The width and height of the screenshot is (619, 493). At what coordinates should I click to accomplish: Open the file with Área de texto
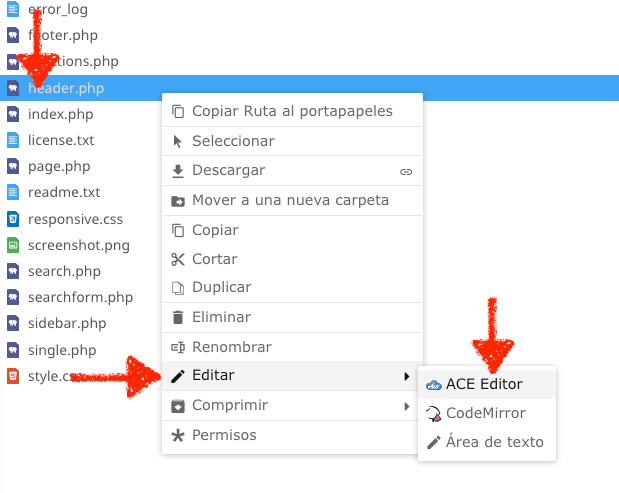(487, 442)
